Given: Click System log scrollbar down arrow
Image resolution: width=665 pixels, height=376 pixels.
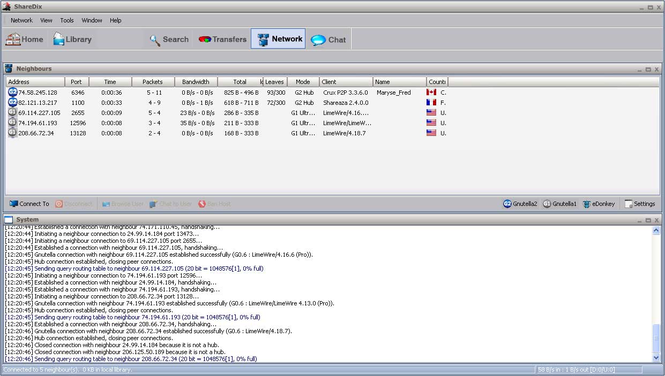Looking at the screenshot, I should (x=656, y=358).
